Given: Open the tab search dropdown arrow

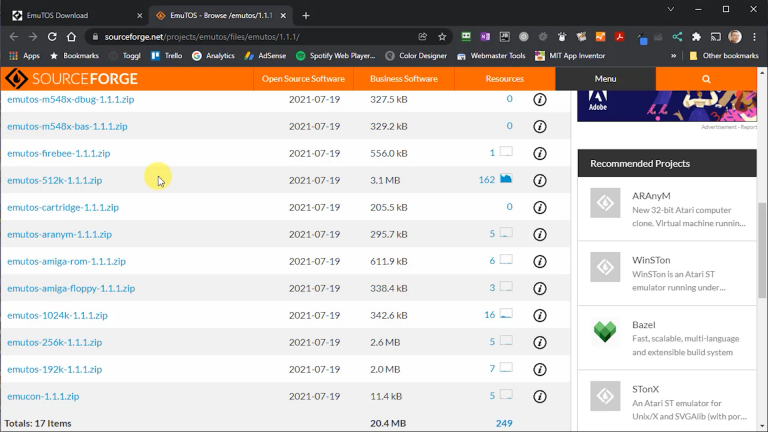Looking at the screenshot, I should pos(671,9).
